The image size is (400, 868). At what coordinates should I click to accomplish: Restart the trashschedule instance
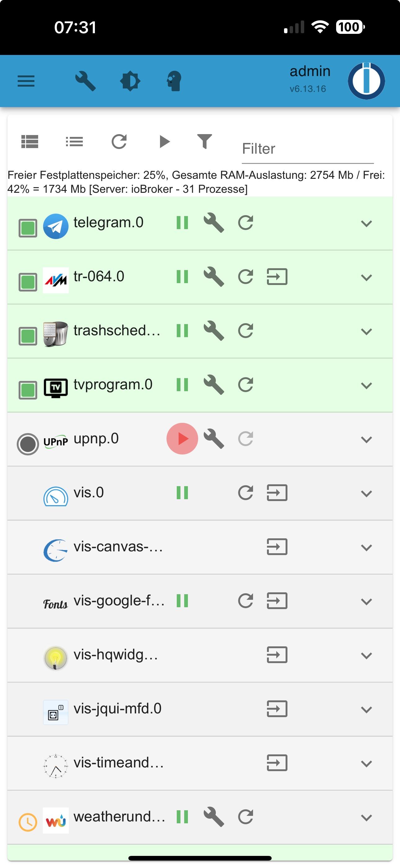[246, 331]
